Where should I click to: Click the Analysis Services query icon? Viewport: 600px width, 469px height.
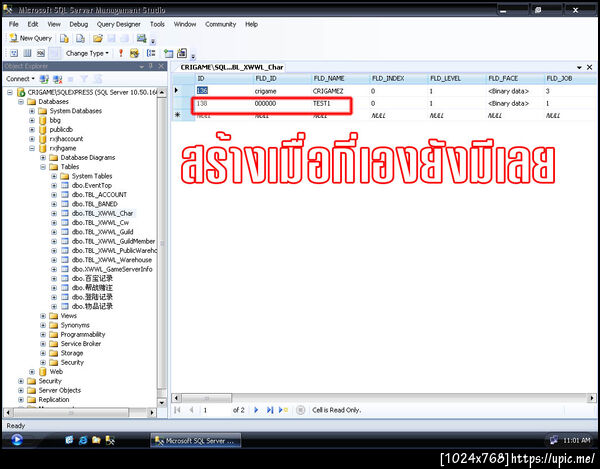[x=80, y=38]
